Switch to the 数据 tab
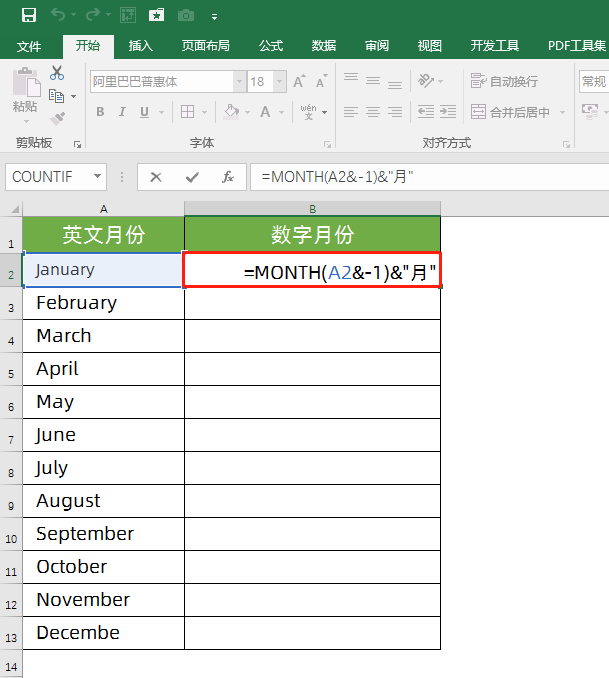609x678 pixels. pos(324,45)
